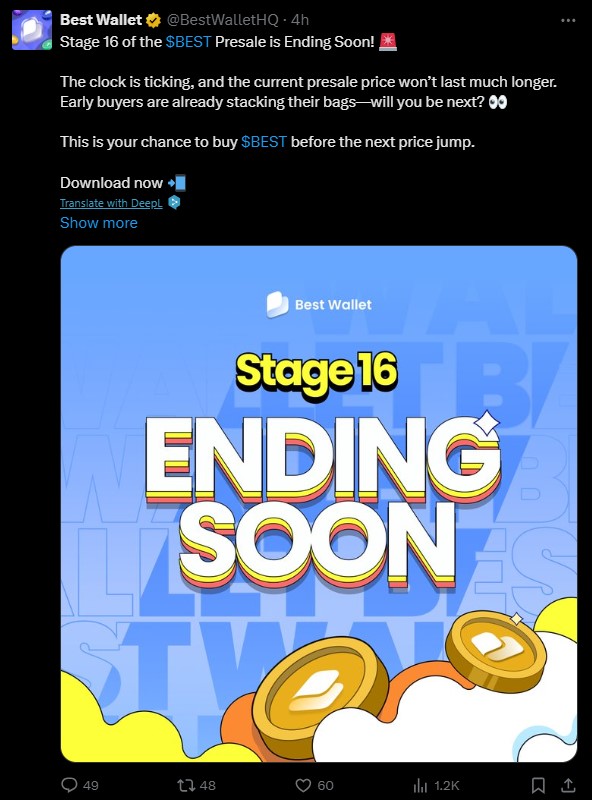Click the verified gold badge
This screenshot has height=800, width=592.
pyautogui.click(x=153, y=20)
